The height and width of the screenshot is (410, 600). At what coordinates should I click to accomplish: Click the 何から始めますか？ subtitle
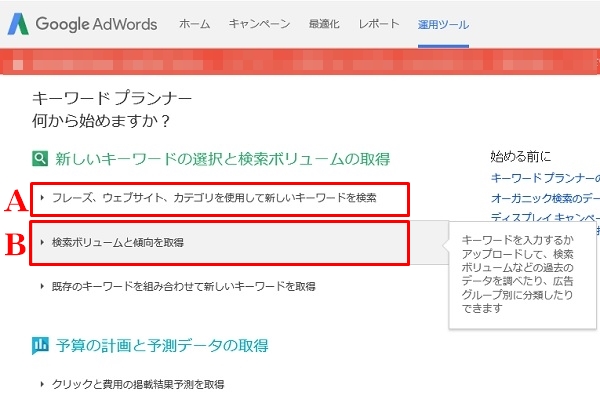101,121
